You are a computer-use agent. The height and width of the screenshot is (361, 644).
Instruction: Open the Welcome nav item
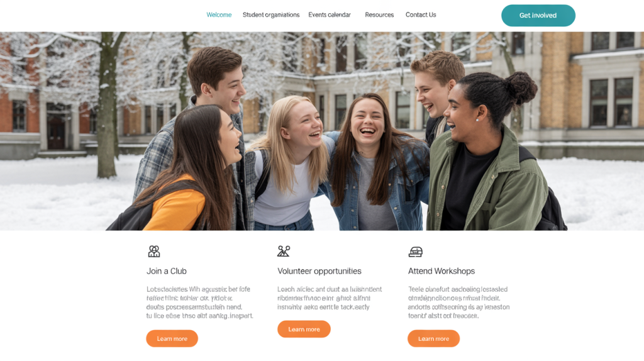pos(219,15)
